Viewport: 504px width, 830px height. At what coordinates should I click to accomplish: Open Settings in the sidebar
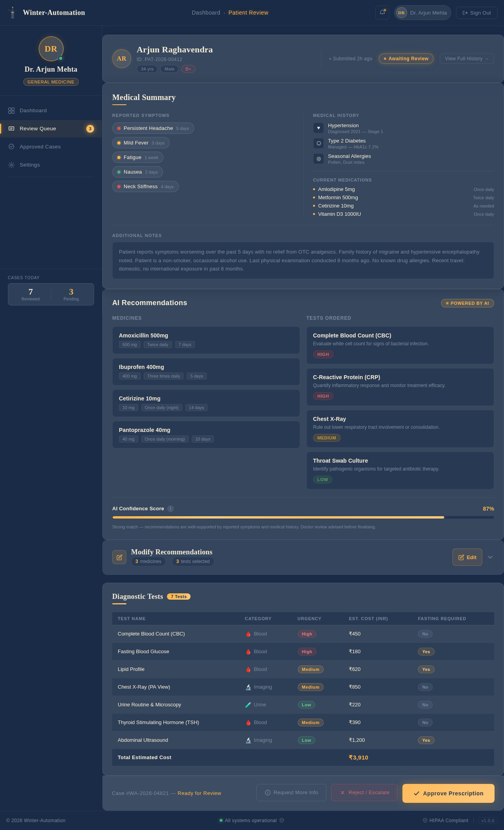(51, 165)
